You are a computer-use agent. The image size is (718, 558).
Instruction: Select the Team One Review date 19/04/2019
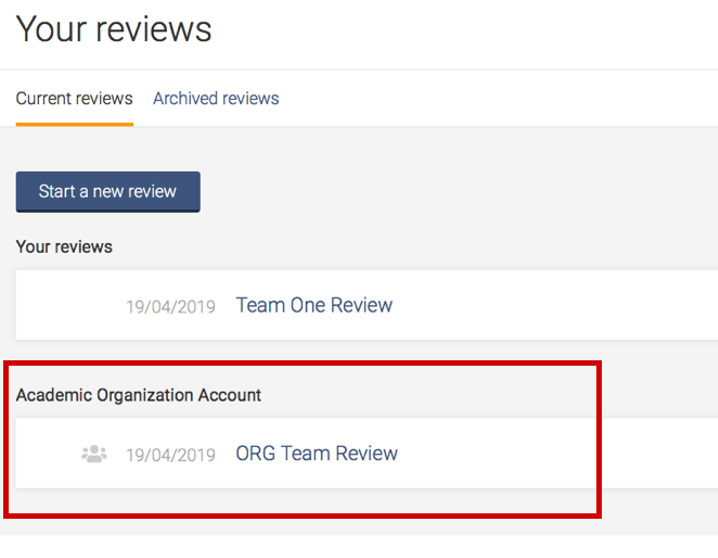point(171,307)
